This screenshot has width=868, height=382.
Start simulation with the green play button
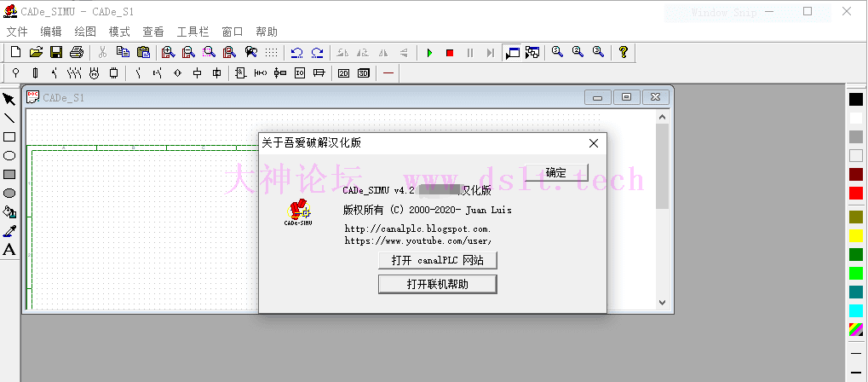click(x=429, y=53)
